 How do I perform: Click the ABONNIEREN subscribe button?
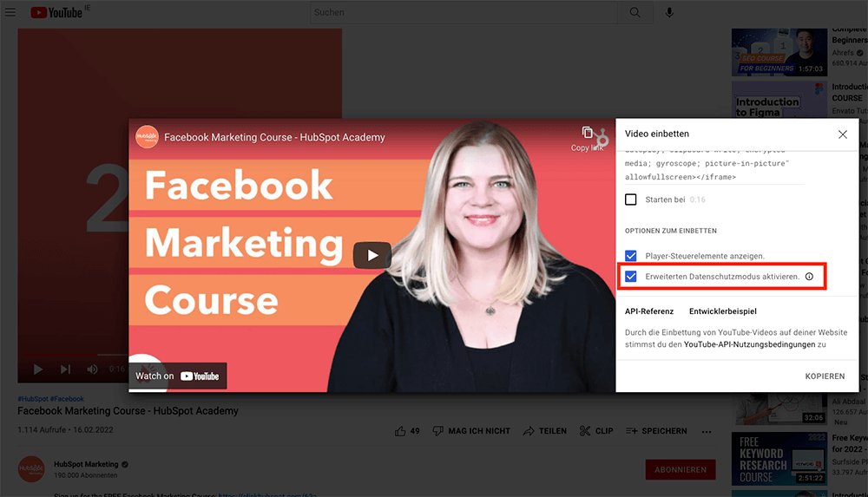[x=681, y=470]
